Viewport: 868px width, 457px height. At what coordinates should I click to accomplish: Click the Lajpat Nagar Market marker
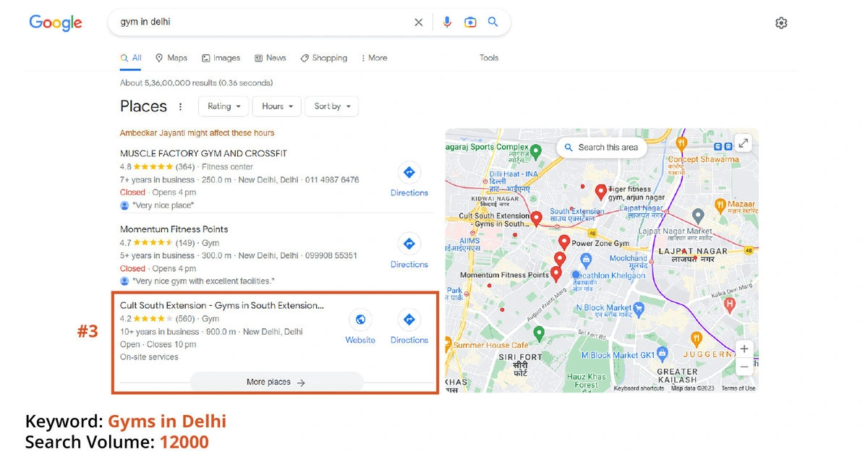(698, 216)
